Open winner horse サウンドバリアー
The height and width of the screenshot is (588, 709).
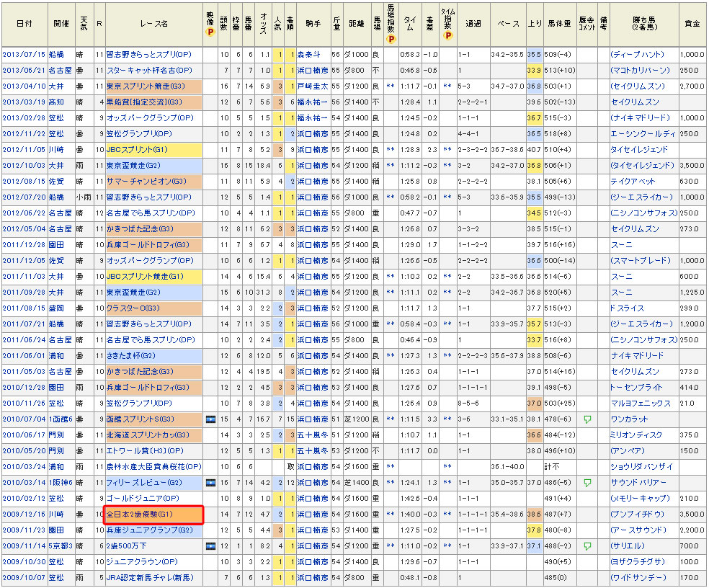(638, 483)
